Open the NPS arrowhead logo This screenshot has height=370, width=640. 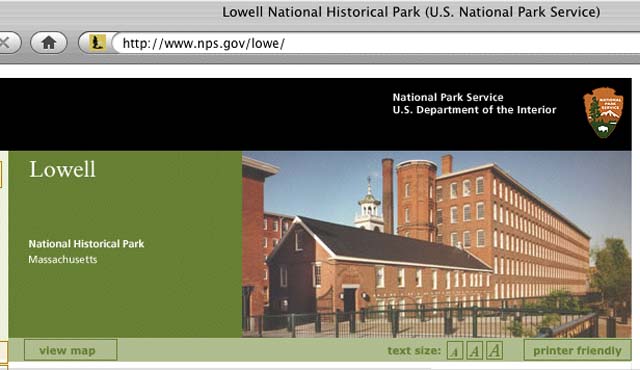[603, 113]
